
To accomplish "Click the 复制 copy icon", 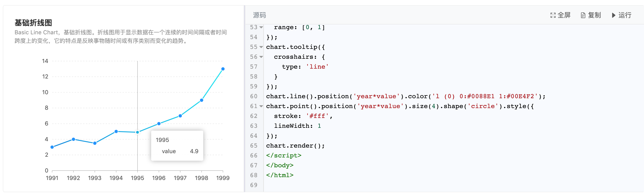I will tap(583, 15).
